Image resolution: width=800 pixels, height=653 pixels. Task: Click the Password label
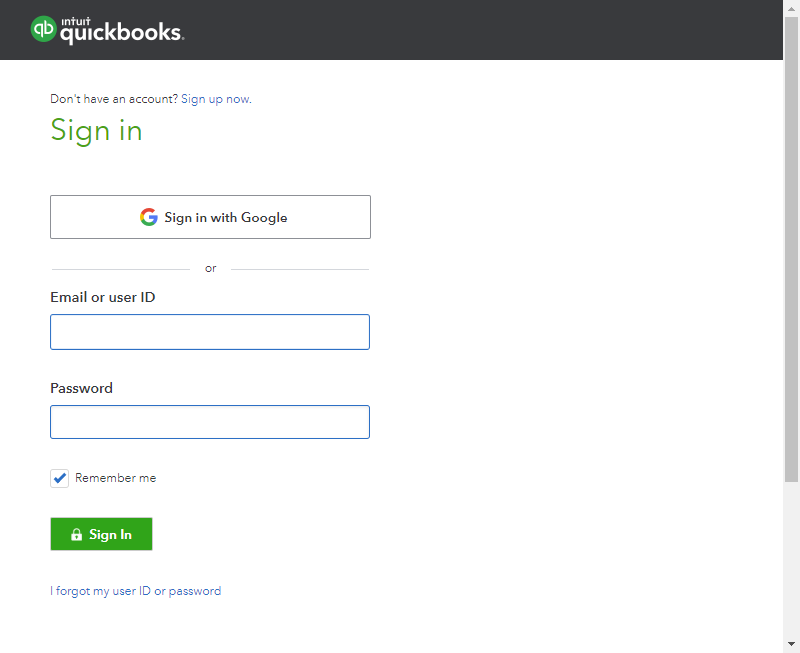81,388
